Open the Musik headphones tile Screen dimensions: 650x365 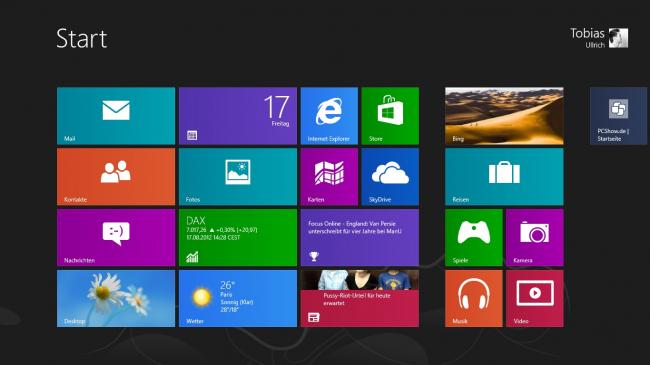pyautogui.click(x=473, y=299)
